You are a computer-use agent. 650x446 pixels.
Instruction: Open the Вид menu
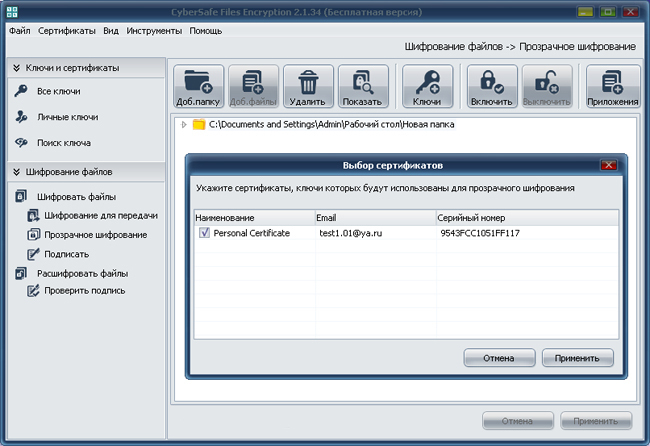coord(111,31)
